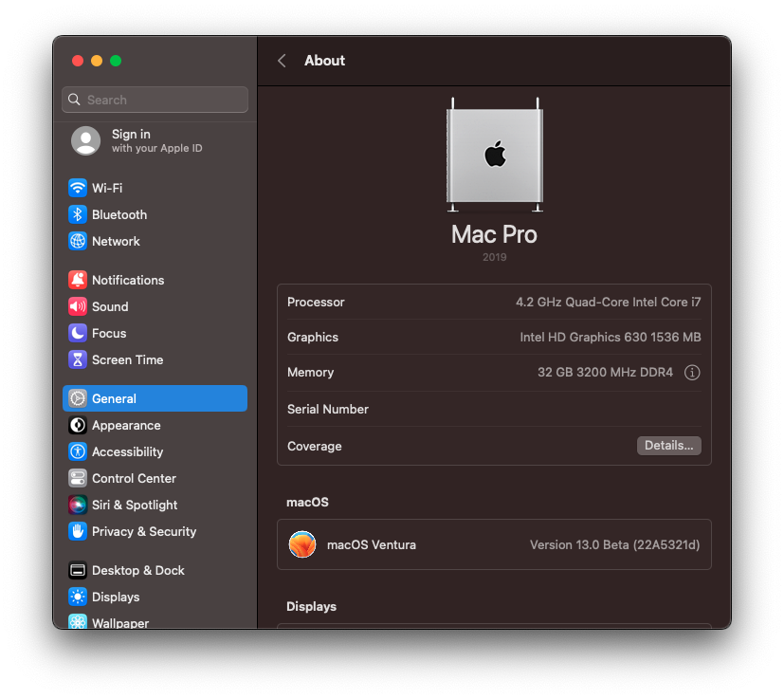Select Focus in the sidebar
784x699 pixels.
[109, 333]
